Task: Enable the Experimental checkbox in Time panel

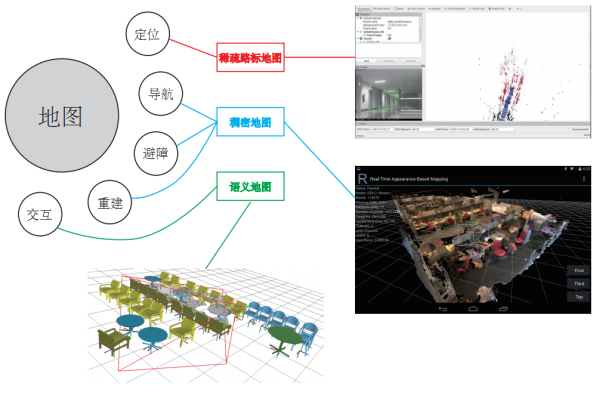Action: pyautogui.click(x=570, y=129)
